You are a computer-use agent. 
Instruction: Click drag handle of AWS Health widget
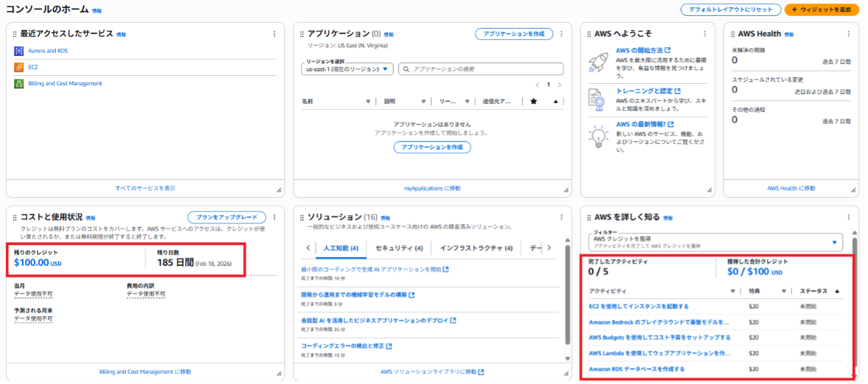point(732,34)
